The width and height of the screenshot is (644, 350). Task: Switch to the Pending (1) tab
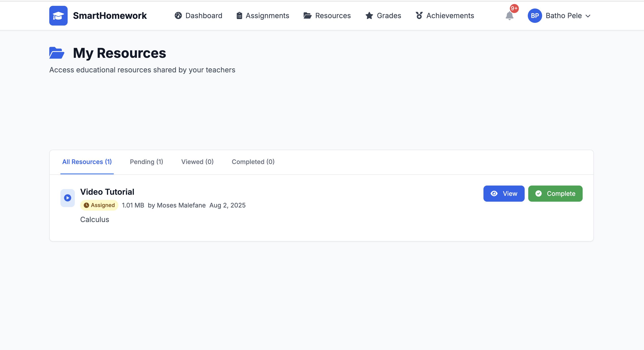pyautogui.click(x=146, y=162)
